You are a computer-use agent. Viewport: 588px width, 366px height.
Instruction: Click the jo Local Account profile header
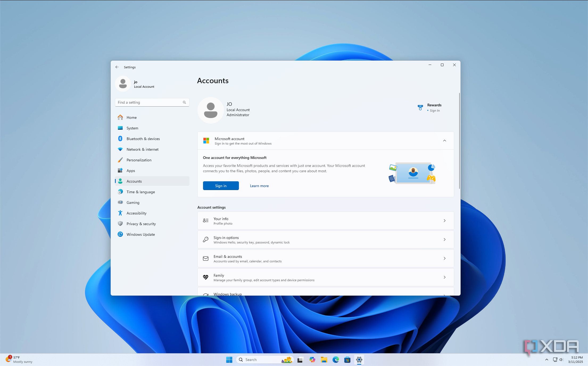(x=135, y=84)
